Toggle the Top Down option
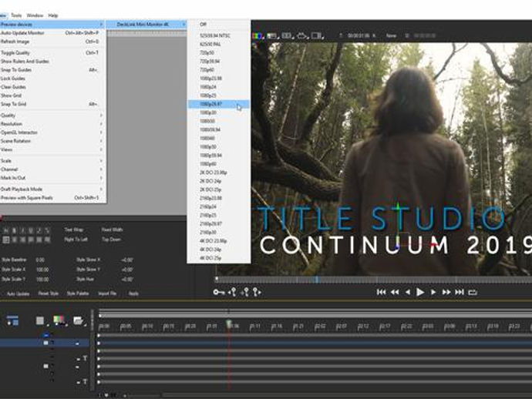This screenshot has width=532, height=399. (x=111, y=240)
